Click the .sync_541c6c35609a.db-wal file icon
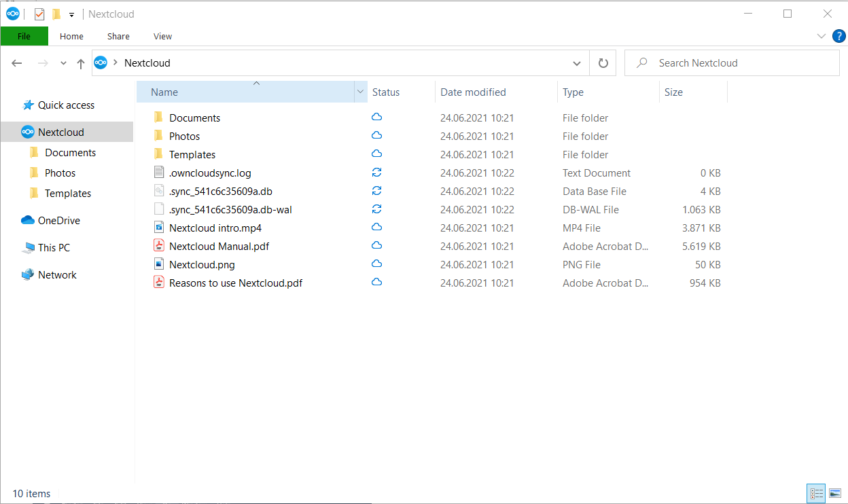Screen dimensions: 848x504 point(159,209)
